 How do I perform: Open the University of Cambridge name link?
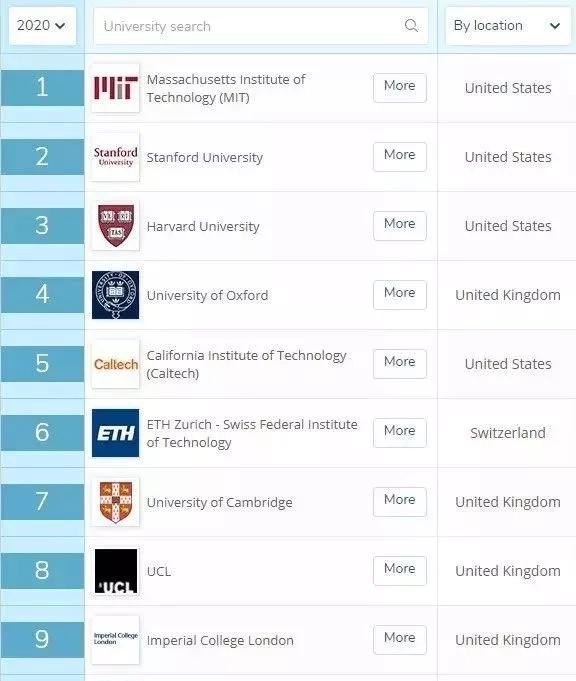click(x=219, y=502)
